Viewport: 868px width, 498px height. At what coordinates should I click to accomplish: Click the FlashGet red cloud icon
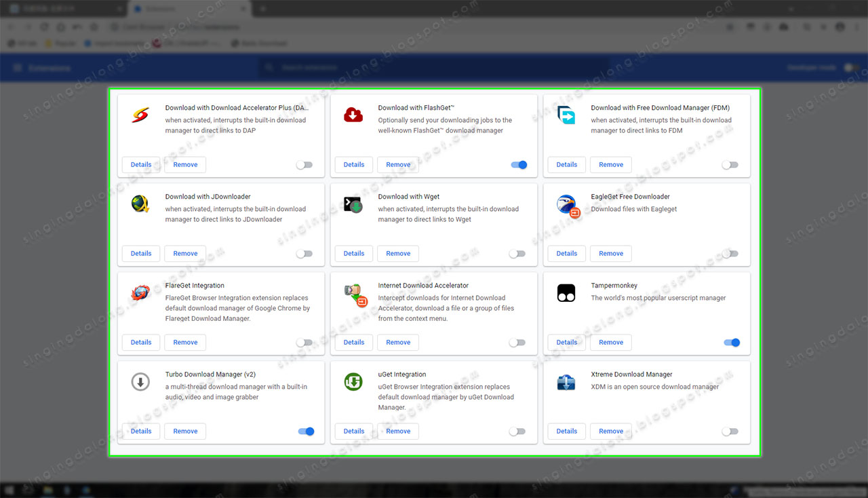pyautogui.click(x=353, y=115)
